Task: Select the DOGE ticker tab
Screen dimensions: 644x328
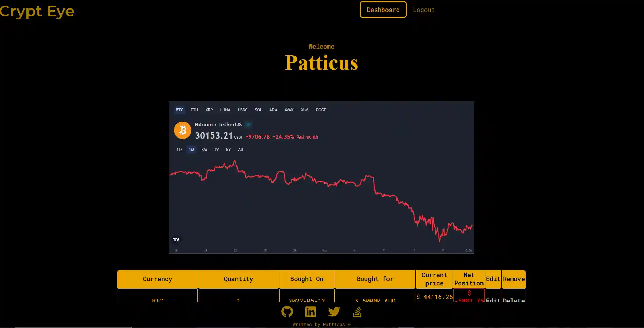Action: coord(321,110)
